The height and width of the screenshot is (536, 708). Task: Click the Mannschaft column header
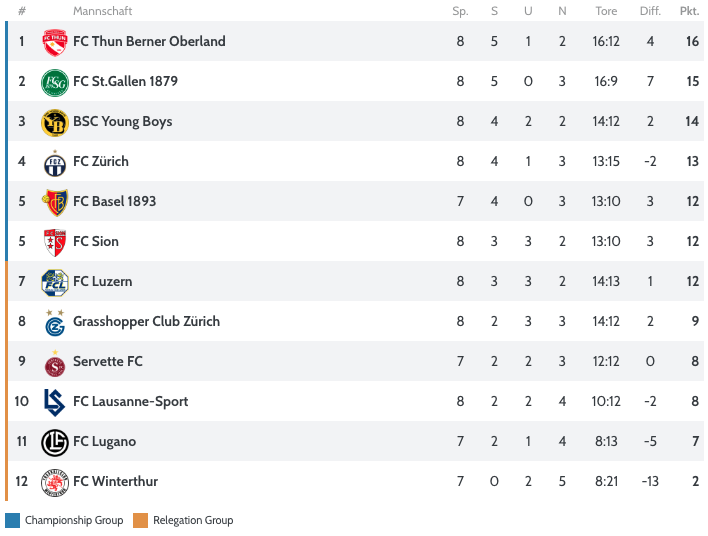point(102,11)
